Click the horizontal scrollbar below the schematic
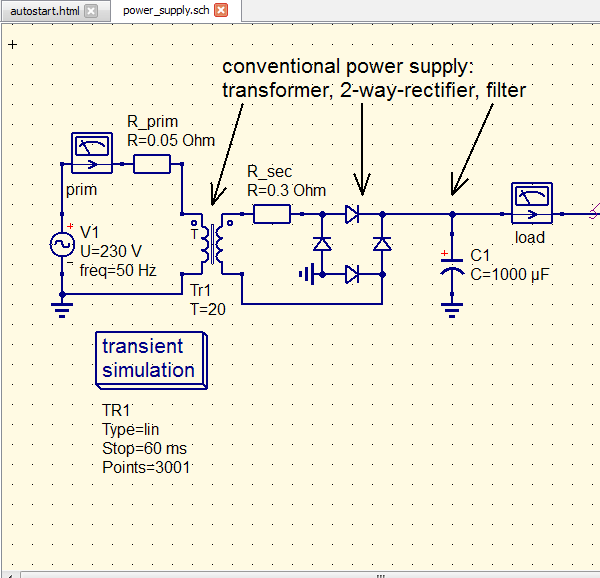The image size is (600, 578). point(300,574)
